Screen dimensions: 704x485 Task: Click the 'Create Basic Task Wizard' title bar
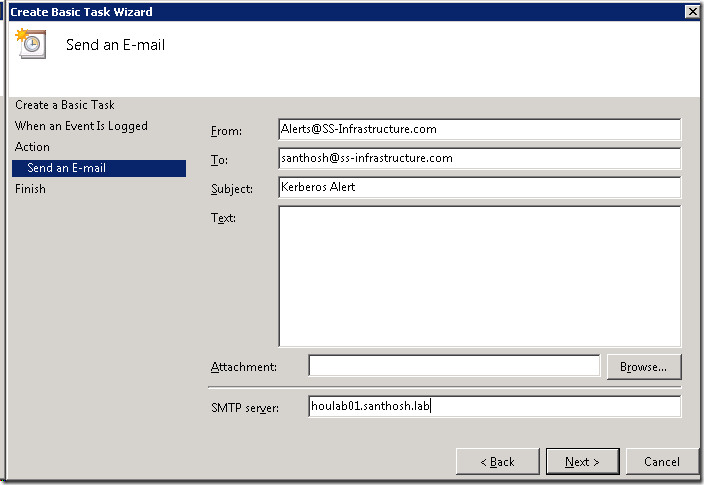(300, 11)
